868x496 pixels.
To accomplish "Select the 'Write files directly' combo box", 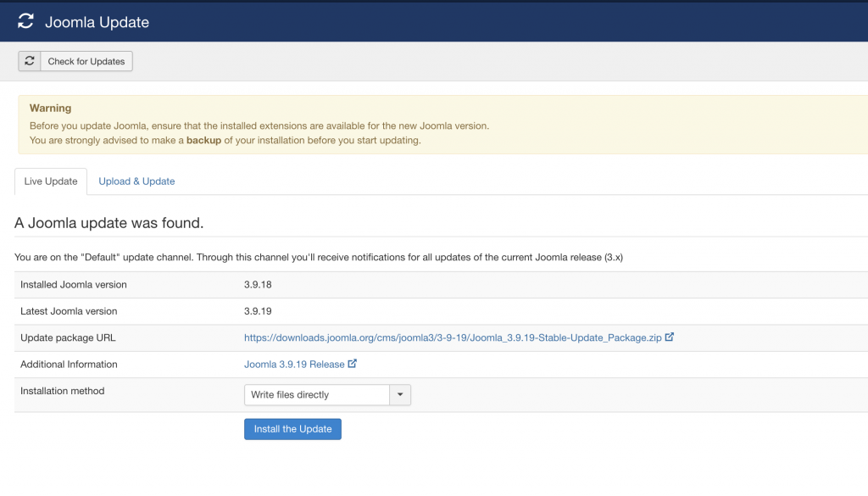I will (316, 395).
